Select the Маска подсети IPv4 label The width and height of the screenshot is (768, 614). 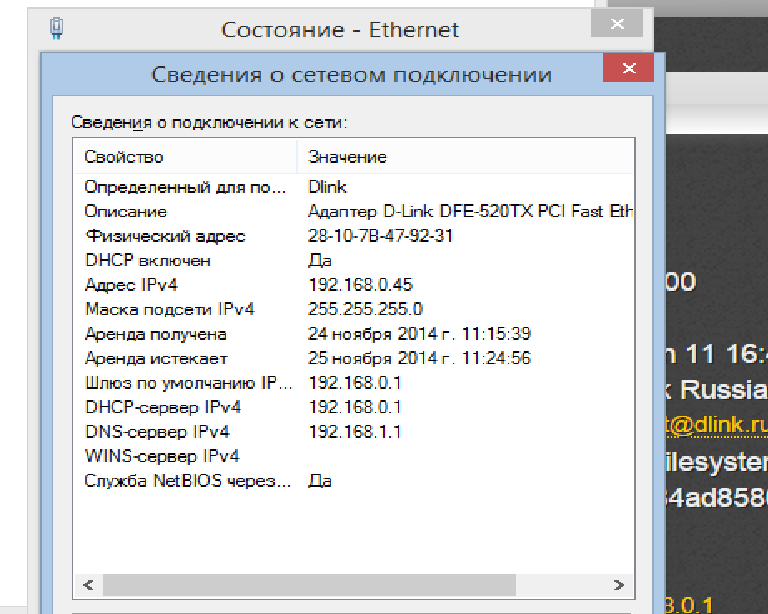click(169, 309)
